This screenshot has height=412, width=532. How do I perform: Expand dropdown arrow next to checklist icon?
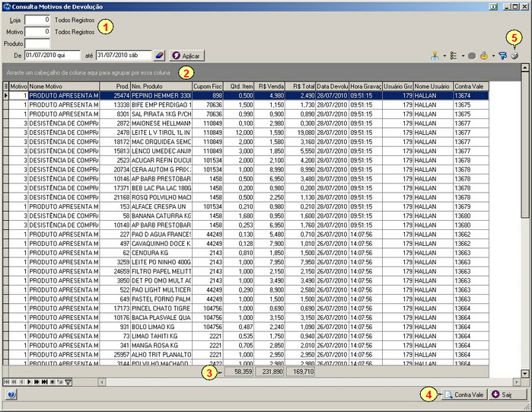463,56
